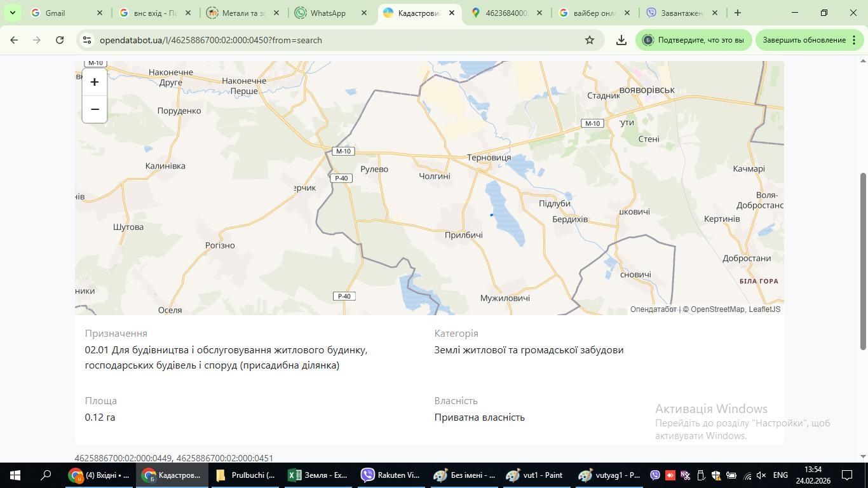Switch to the WhatsApp tab

coord(327,13)
